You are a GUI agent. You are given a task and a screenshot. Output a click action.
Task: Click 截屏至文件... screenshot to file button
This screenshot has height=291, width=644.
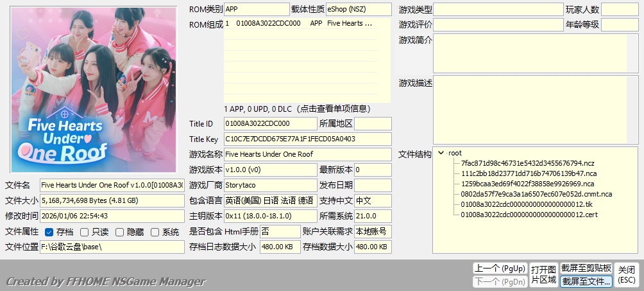586,281
